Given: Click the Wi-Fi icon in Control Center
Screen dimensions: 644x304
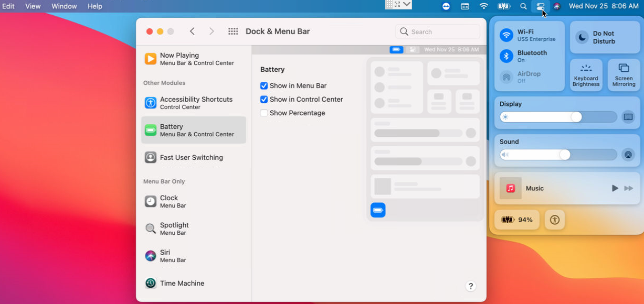Looking at the screenshot, I should tap(506, 35).
